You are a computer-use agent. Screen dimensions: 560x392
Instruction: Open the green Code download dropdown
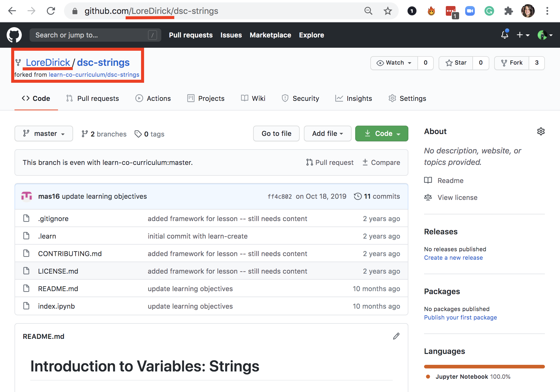pos(382,133)
